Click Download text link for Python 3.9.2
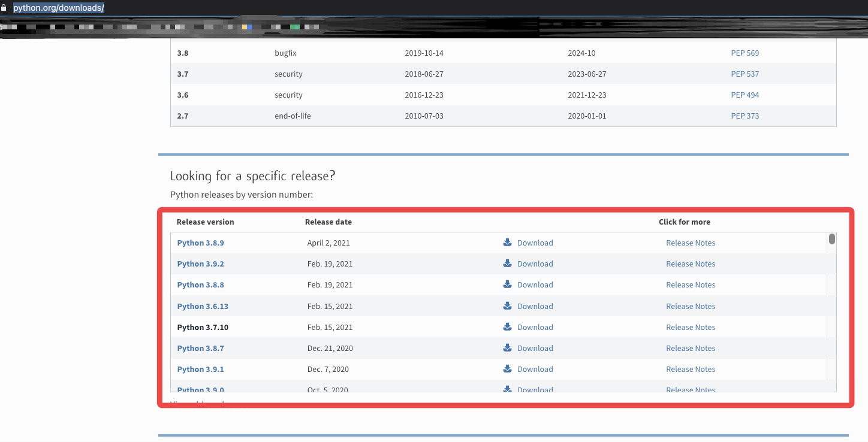Image resolution: width=868 pixels, height=442 pixels. [535, 264]
